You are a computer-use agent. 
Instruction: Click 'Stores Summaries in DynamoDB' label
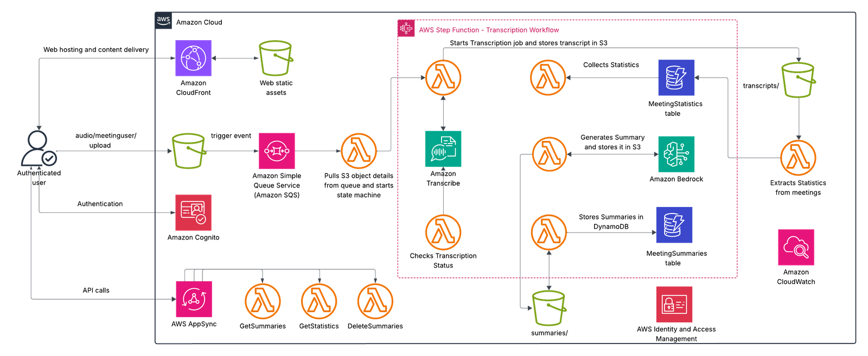click(x=611, y=222)
